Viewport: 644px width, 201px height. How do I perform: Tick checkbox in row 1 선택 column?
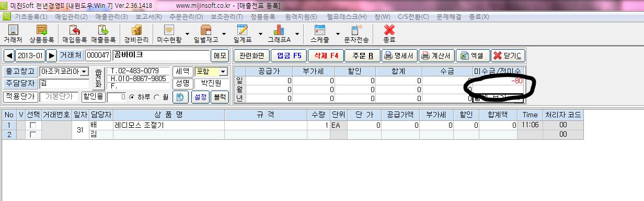point(32,126)
